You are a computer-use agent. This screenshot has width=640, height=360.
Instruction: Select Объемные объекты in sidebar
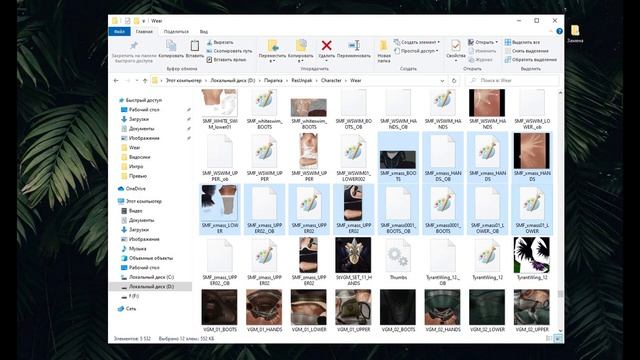[151, 258]
